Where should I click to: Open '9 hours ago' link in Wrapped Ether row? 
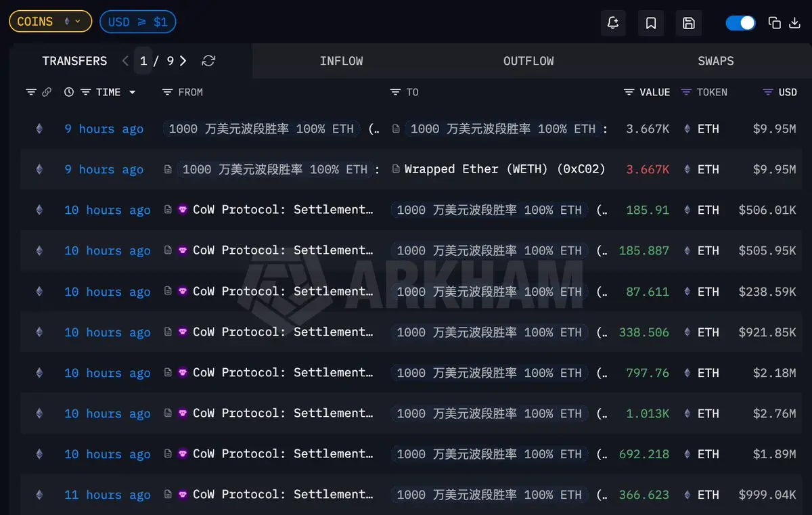pos(104,169)
